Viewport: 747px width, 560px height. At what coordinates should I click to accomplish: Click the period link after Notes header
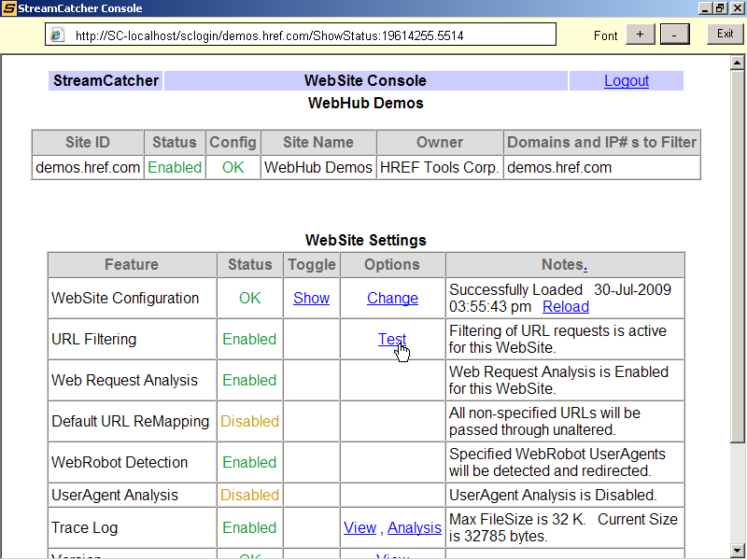click(x=585, y=265)
